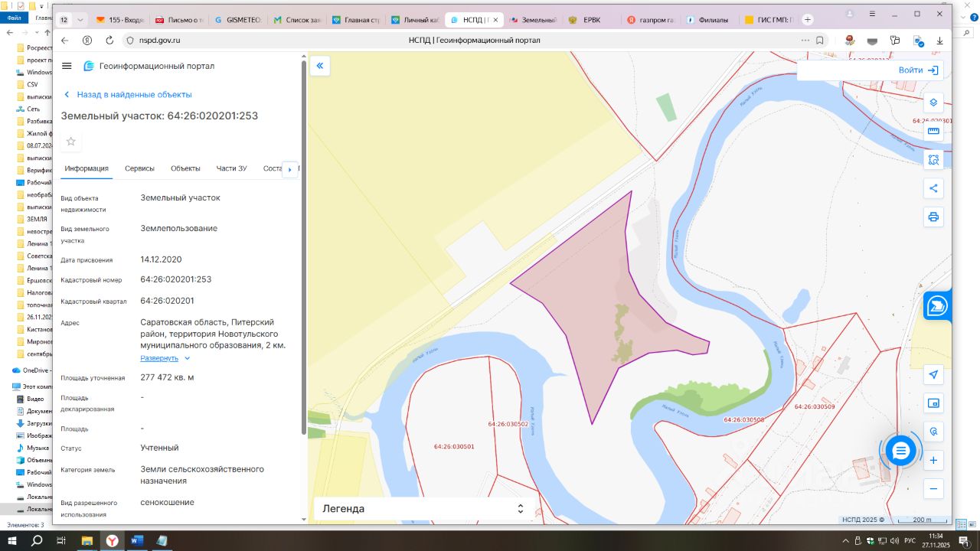Open the map layers panel

[x=933, y=103]
